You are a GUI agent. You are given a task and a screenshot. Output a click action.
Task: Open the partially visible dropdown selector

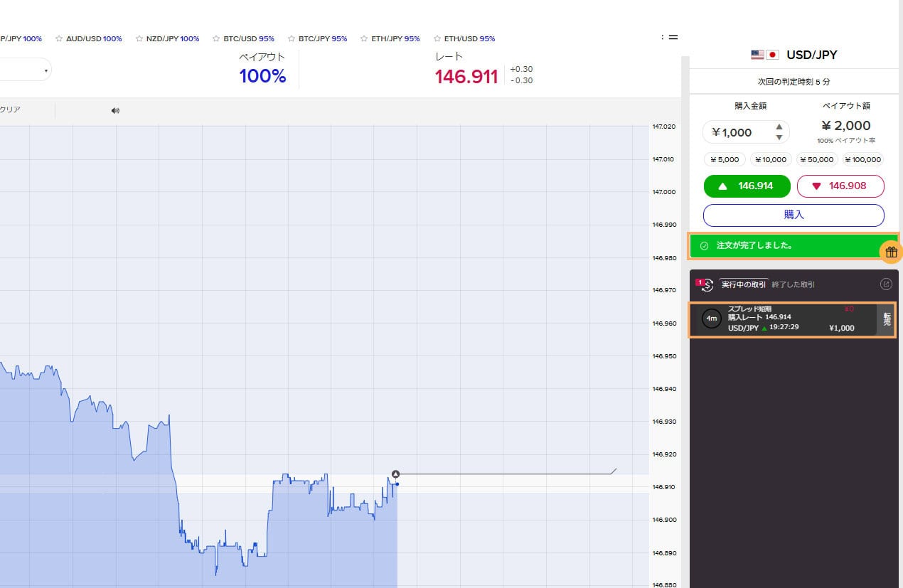click(x=26, y=70)
